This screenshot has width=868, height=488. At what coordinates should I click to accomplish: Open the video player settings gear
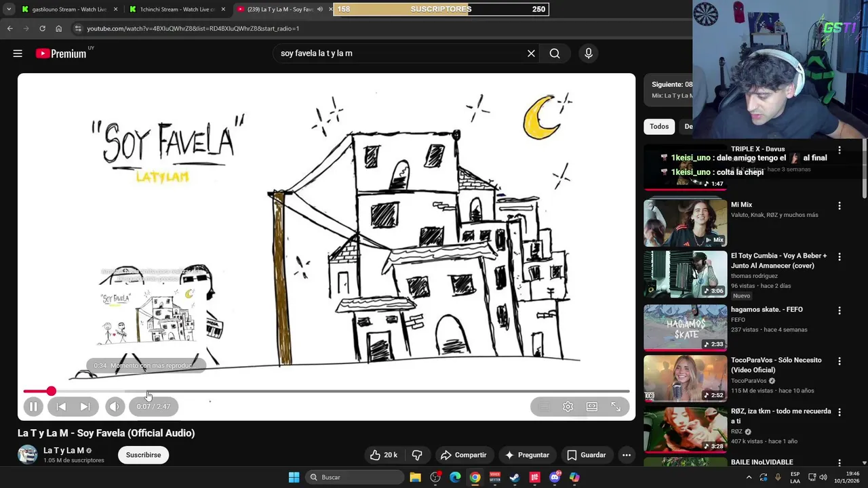tap(568, 407)
